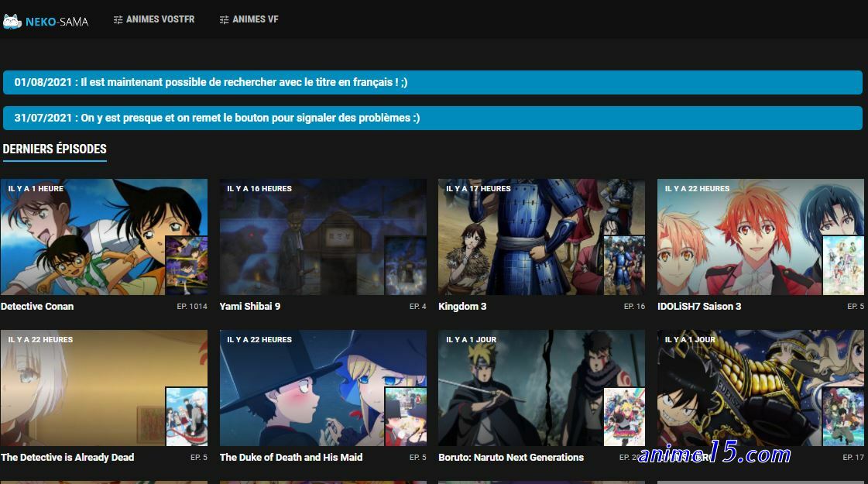
Task: Click the Boruto small poster cover
Action: (624, 417)
